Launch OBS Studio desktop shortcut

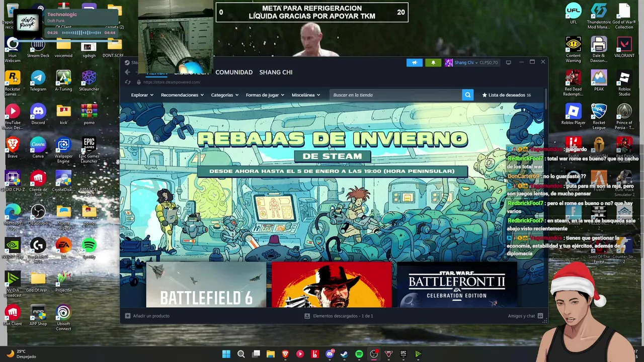(x=38, y=215)
